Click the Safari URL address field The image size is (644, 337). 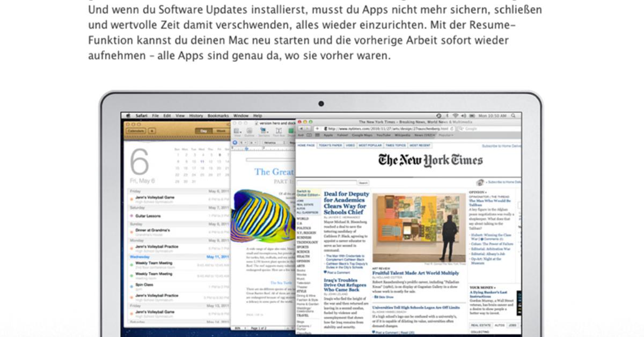tap(388, 129)
